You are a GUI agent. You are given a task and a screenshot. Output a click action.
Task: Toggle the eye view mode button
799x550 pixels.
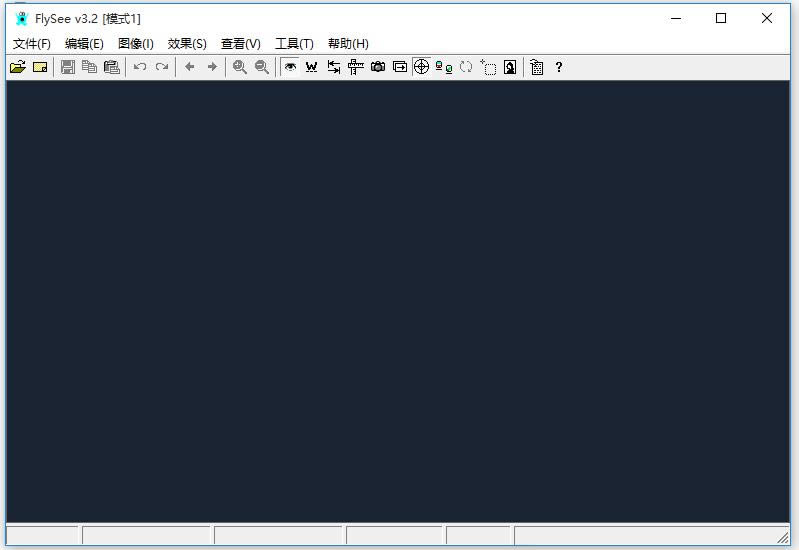pos(290,67)
